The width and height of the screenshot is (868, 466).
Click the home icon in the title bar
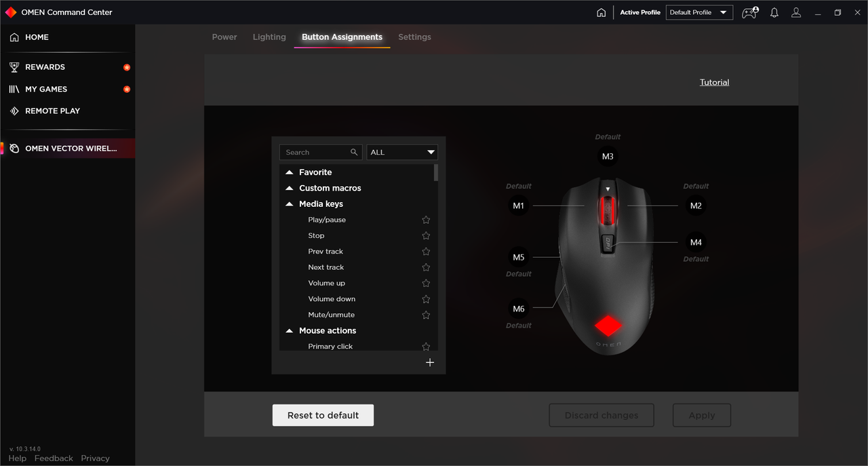tap(601, 12)
